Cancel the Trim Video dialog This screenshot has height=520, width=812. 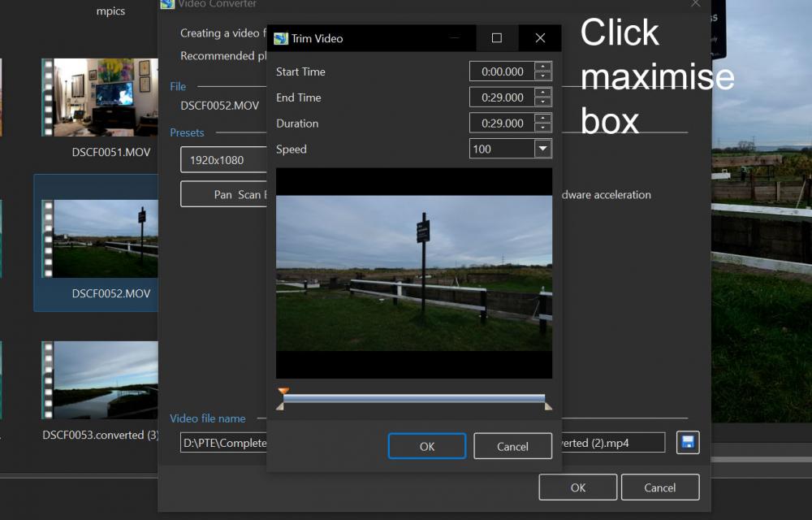tap(512, 446)
